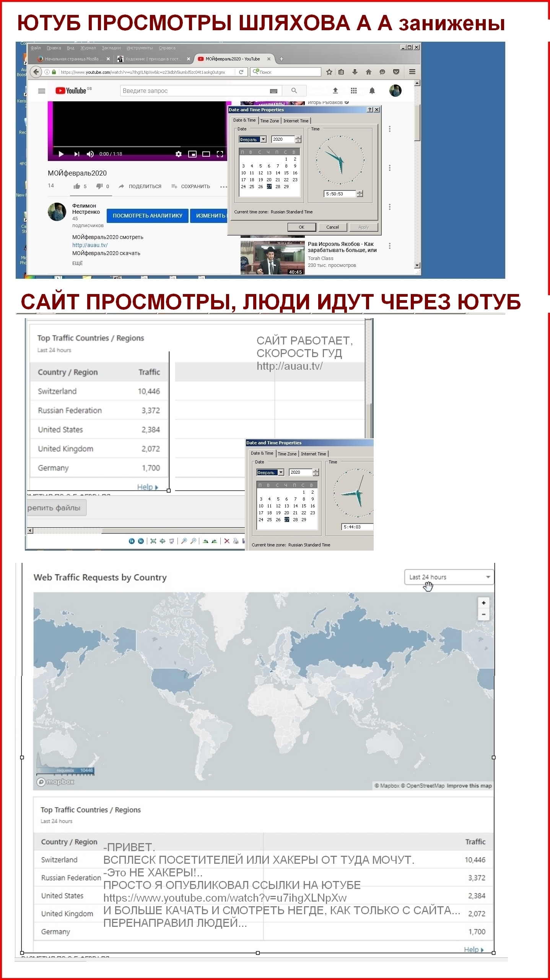Click the Help link under small traffic table
The image size is (550, 980).
[x=148, y=487]
